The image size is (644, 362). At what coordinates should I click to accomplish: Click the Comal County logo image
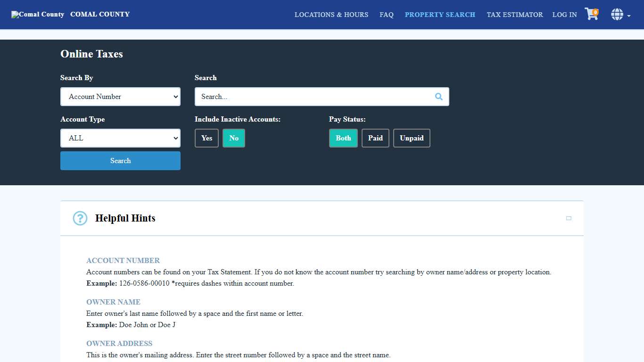click(x=38, y=15)
